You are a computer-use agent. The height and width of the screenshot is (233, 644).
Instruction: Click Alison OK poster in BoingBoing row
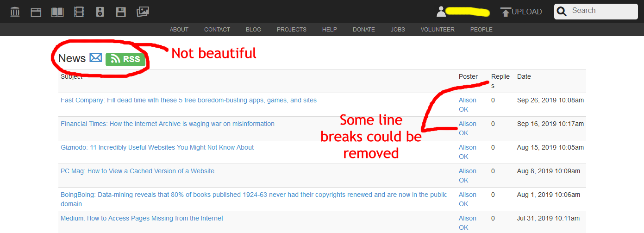(x=468, y=199)
